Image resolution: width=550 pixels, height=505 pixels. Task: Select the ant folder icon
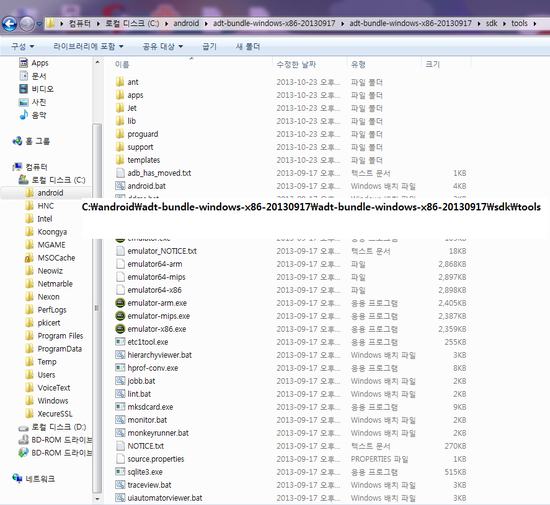[x=120, y=82]
